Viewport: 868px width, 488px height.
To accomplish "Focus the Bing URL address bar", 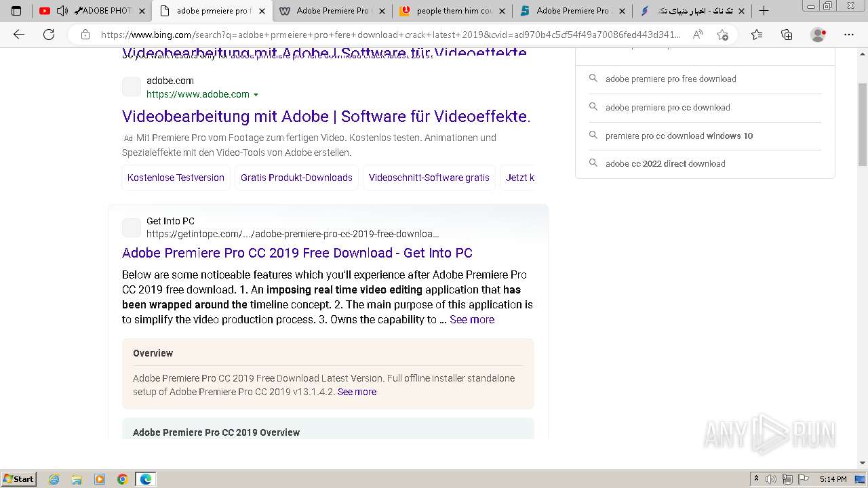I will (391, 35).
